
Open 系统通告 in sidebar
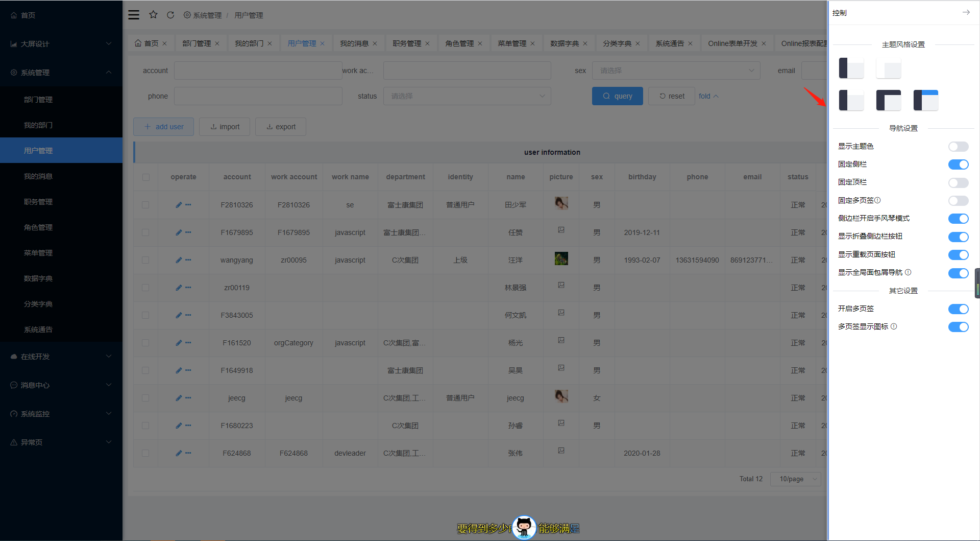(x=61, y=330)
